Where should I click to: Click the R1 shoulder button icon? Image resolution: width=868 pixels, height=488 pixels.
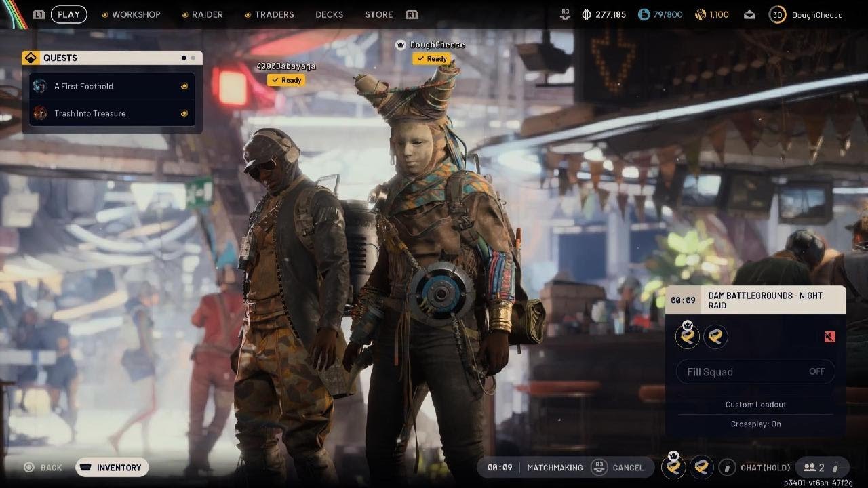tap(411, 14)
